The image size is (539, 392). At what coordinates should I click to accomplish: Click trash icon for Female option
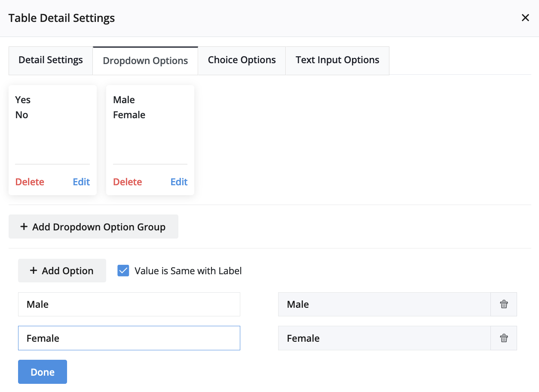click(x=504, y=338)
